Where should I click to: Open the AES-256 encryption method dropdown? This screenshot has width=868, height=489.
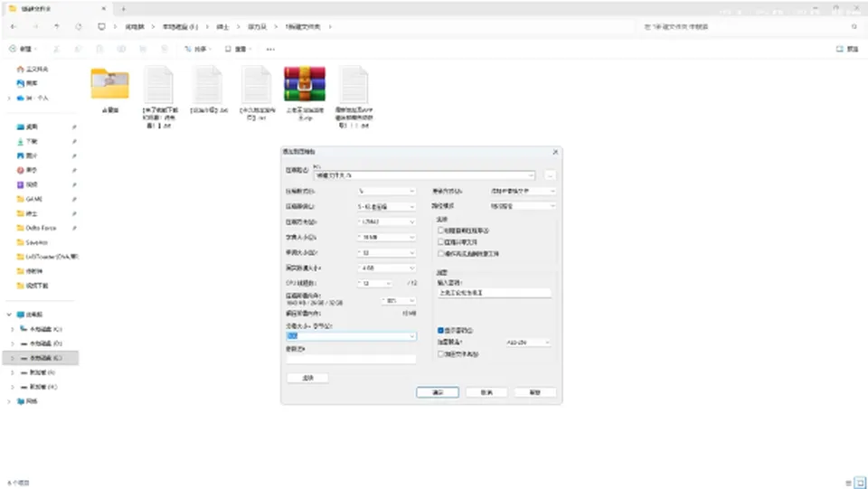point(528,343)
